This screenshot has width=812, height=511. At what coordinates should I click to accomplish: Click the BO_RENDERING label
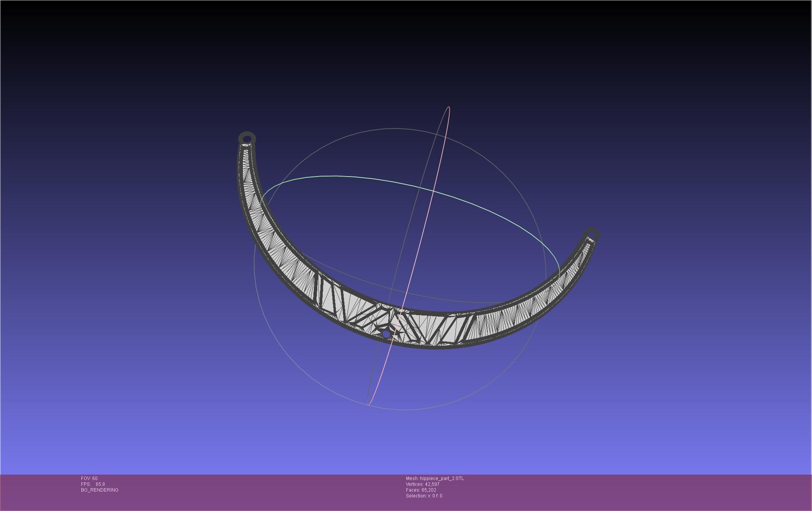[x=100, y=490]
